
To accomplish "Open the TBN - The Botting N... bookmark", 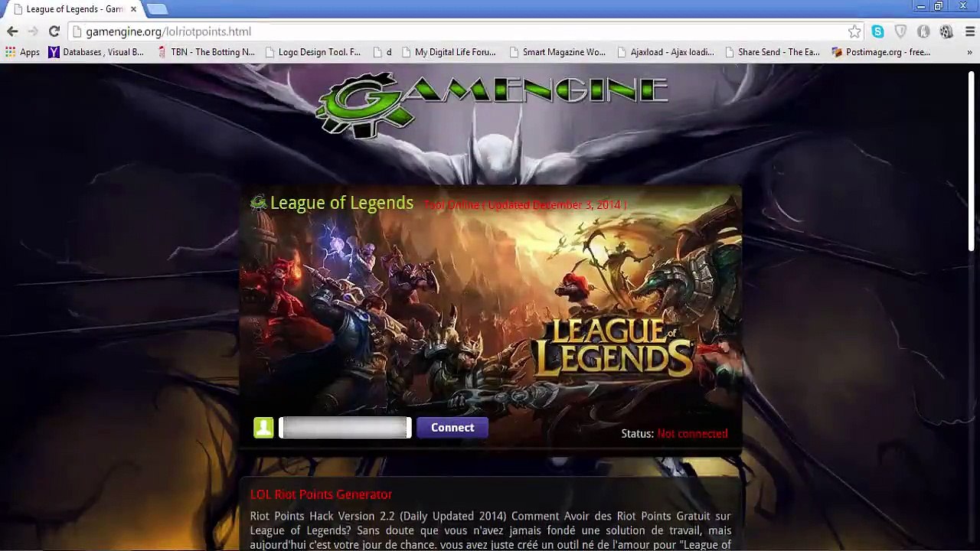I will (205, 52).
